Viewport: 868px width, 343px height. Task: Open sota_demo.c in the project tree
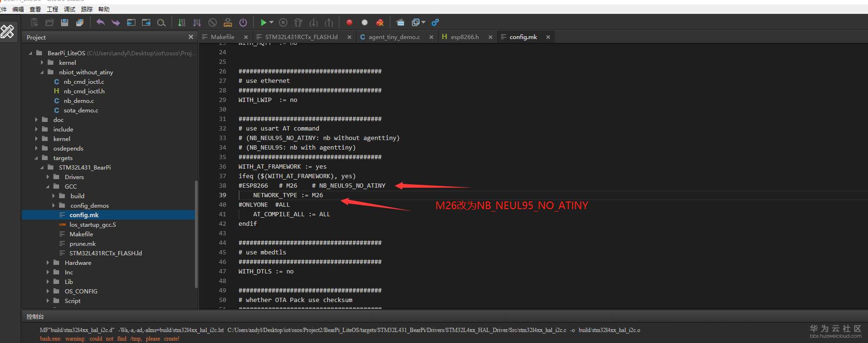point(81,111)
